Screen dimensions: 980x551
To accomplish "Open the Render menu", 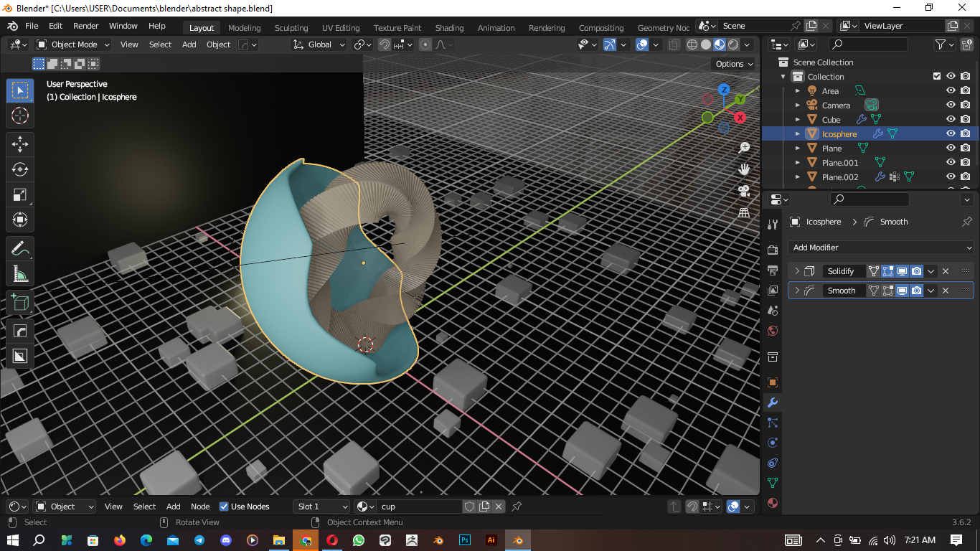I will click(x=85, y=26).
